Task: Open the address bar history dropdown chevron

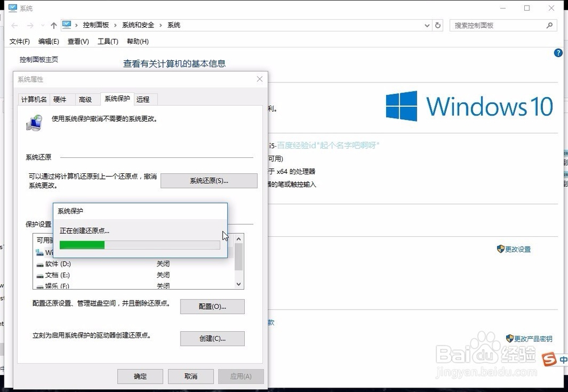Action: click(x=427, y=25)
